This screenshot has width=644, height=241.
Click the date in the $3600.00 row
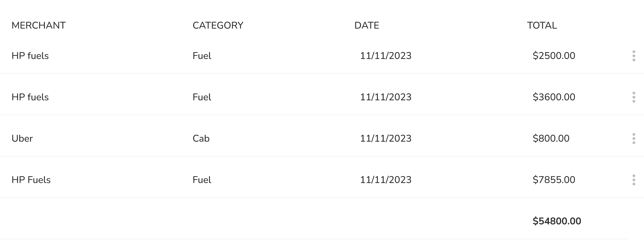pos(386,97)
